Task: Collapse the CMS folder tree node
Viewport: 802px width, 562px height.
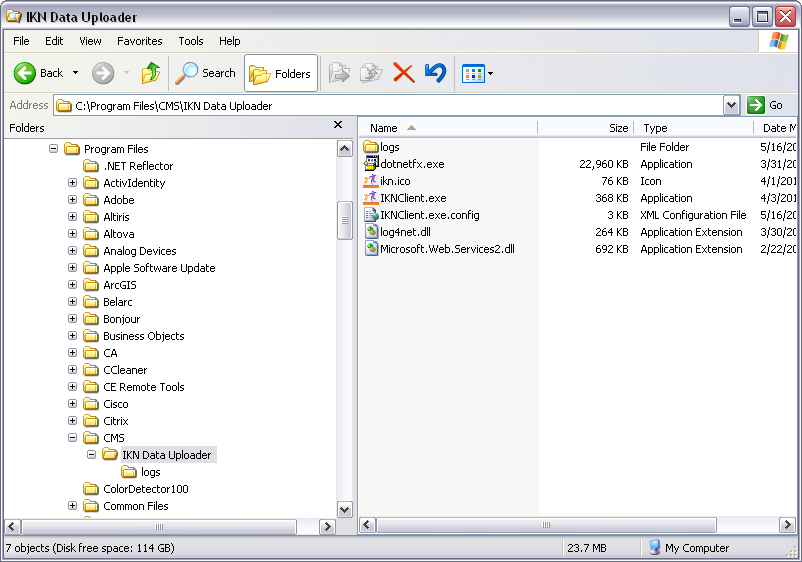Action: pyautogui.click(x=73, y=438)
